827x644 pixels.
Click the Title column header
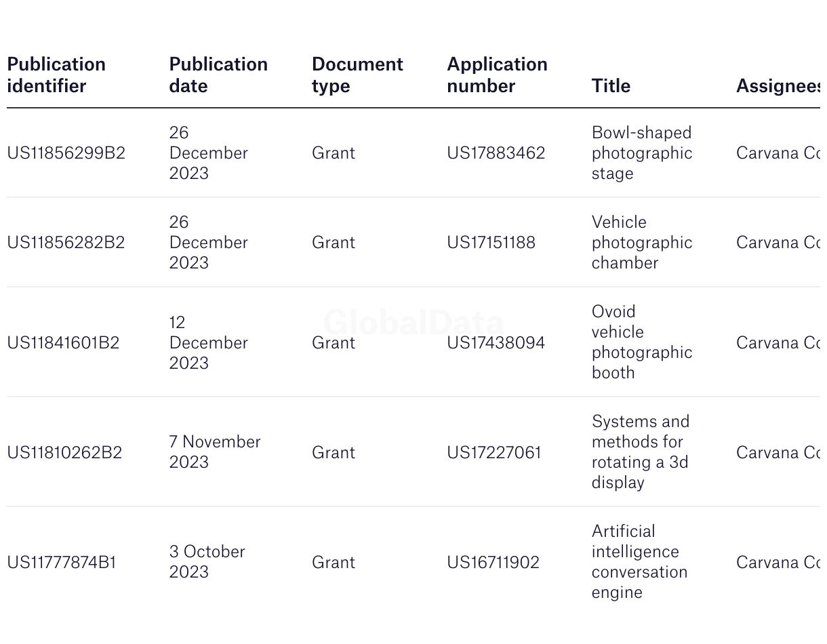click(611, 85)
